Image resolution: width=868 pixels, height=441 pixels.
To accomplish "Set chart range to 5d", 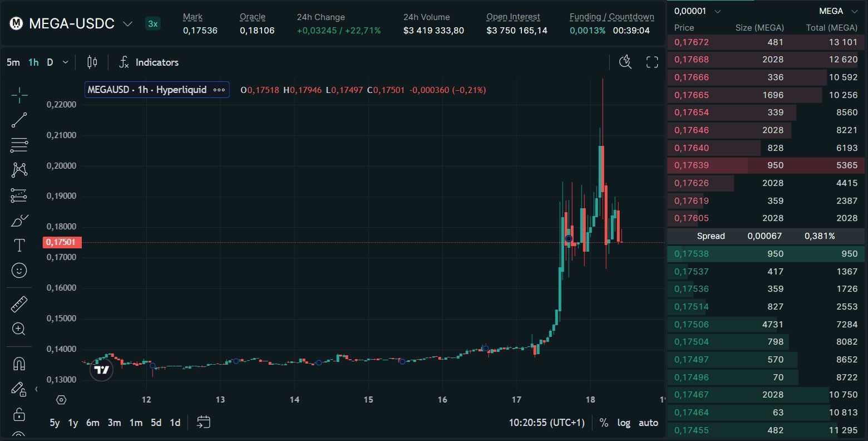I will [156, 423].
